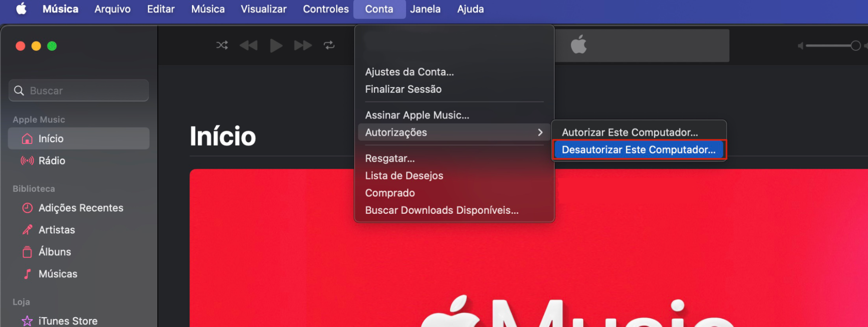The image size is (868, 327).
Task: Click the house icon beside Início
Action: (27, 138)
